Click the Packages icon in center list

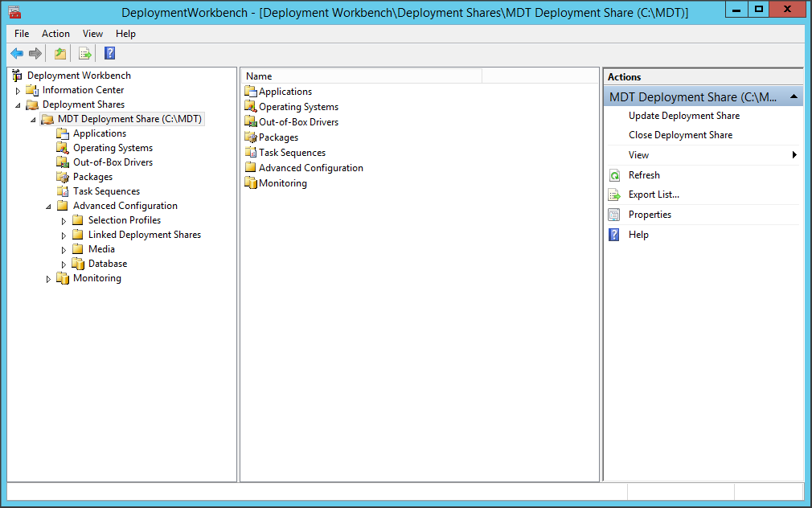click(x=250, y=137)
